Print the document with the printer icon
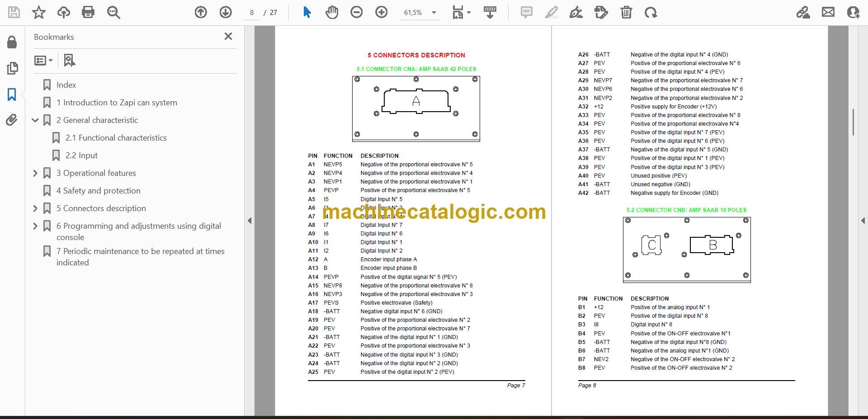868x419 pixels. tap(88, 12)
